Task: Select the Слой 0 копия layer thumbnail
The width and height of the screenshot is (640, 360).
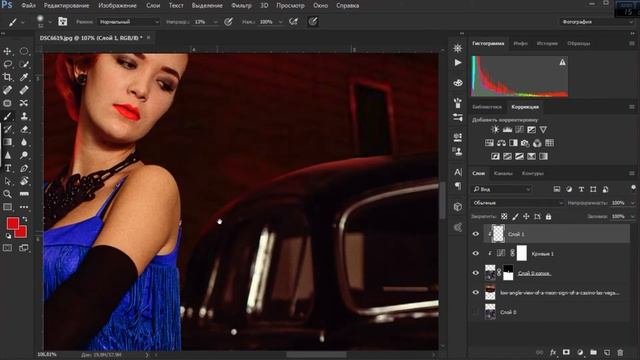Action: click(x=490, y=273)
